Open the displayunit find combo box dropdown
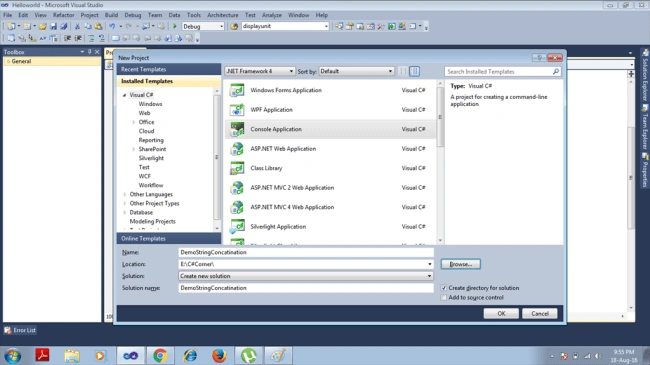 tap(326, 26)
